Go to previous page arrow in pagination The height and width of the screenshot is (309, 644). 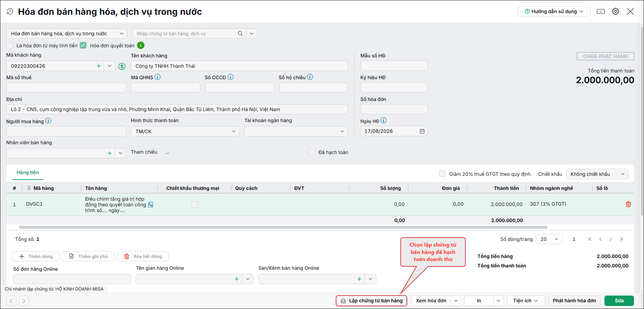(600, 239)
